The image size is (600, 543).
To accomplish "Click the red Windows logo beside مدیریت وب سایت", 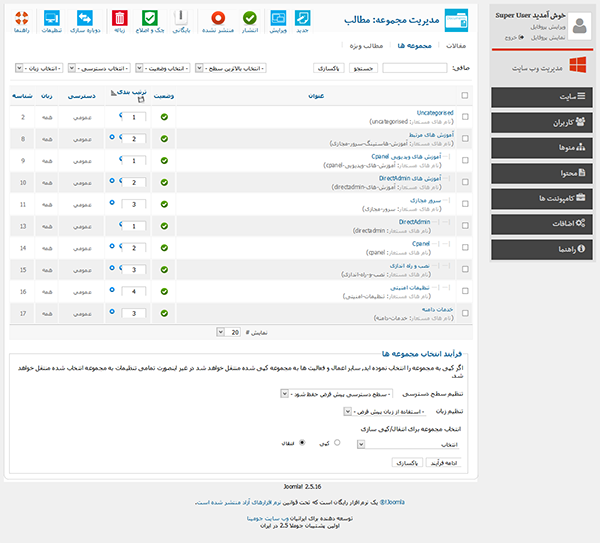I will point(578,65).
